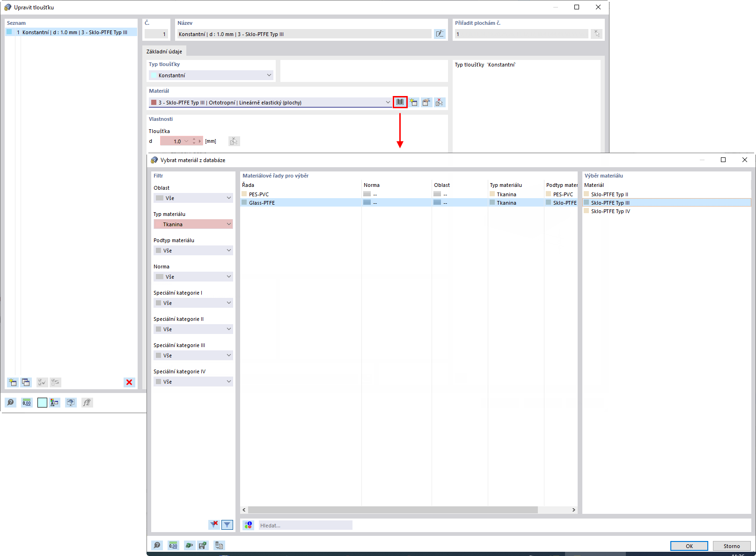Open the Speciální kategorie III dropdown
This screenshot has width=756, height=556.
(193, 356)
